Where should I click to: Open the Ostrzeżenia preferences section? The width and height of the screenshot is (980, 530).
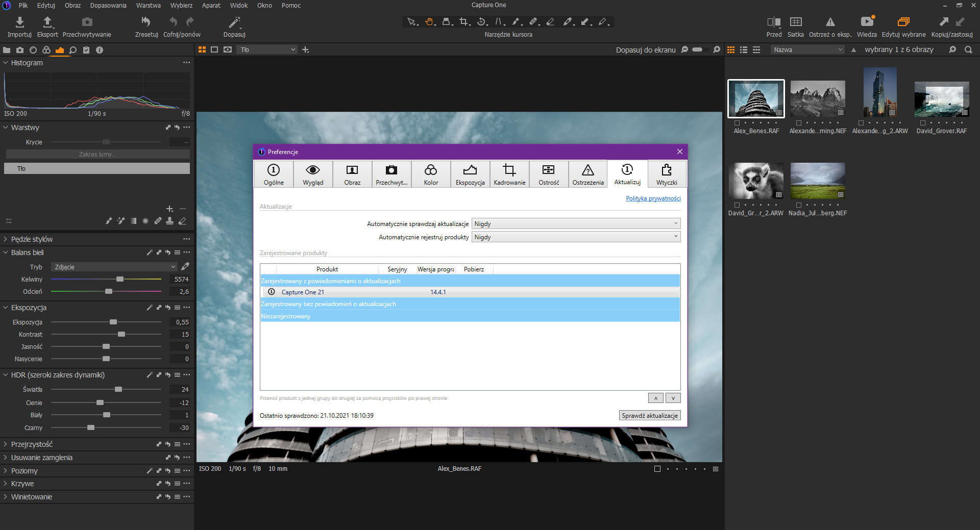(x=588, y=174)
